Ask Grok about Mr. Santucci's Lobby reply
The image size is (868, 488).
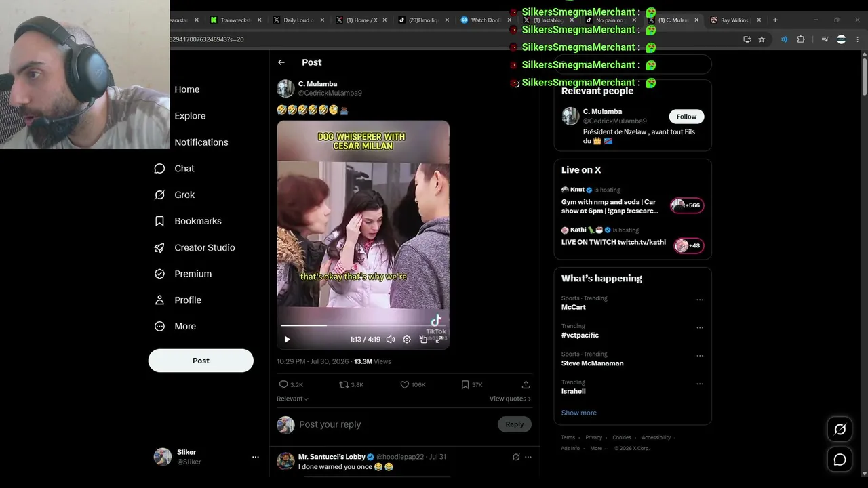coord(516,457)
